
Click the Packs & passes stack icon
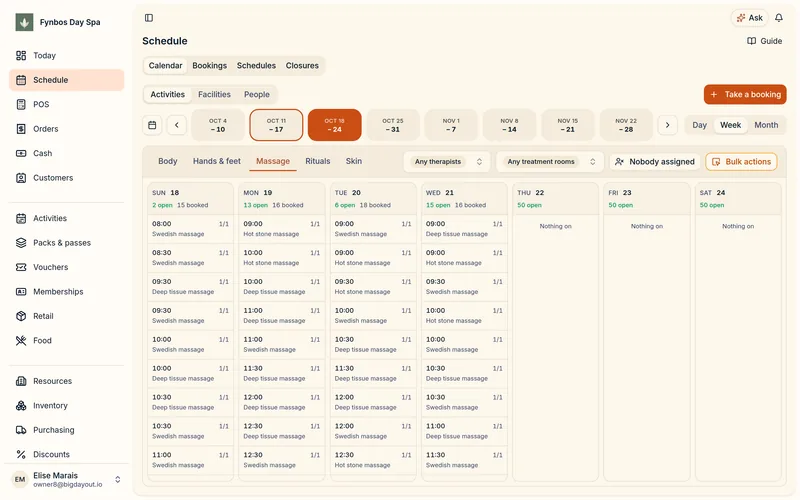21,242
